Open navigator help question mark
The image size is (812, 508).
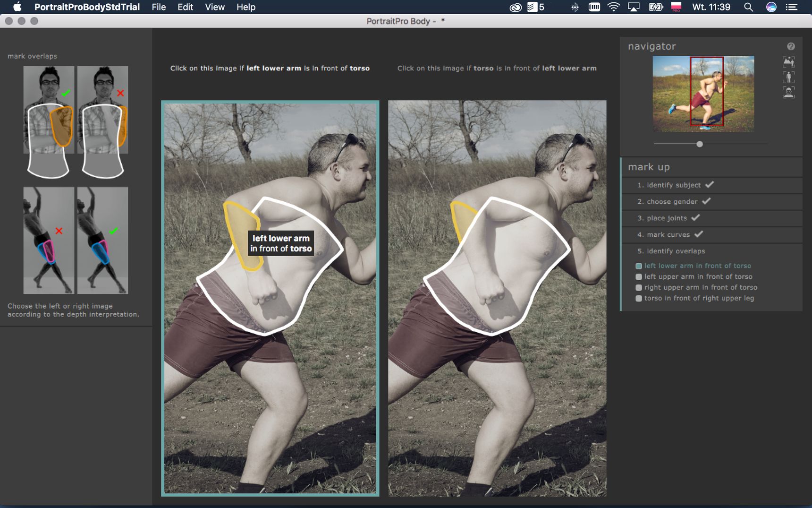coord(791,46)
